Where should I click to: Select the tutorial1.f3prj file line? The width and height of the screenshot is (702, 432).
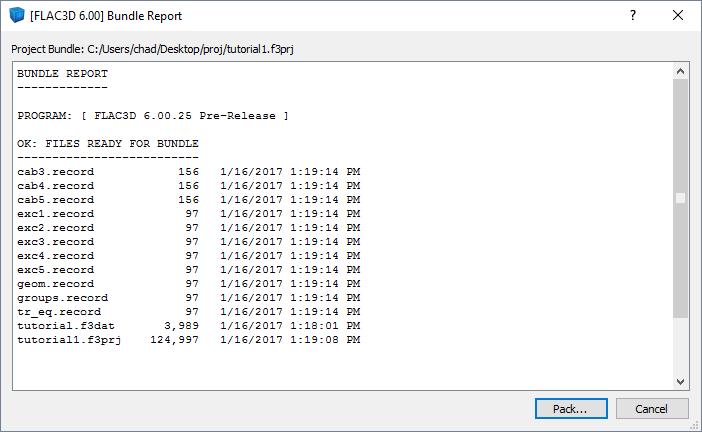189,340
